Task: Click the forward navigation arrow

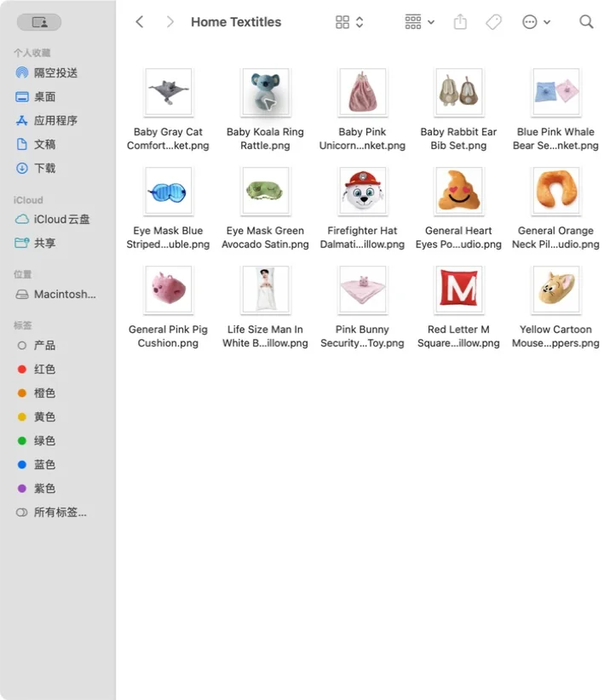Action: point(170,22)
